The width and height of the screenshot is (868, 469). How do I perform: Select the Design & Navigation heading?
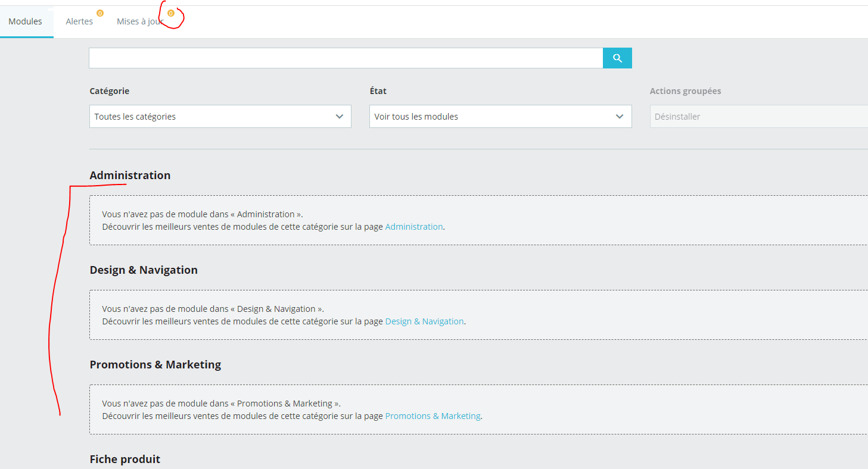pyautogui.click(x=144, y=270)
